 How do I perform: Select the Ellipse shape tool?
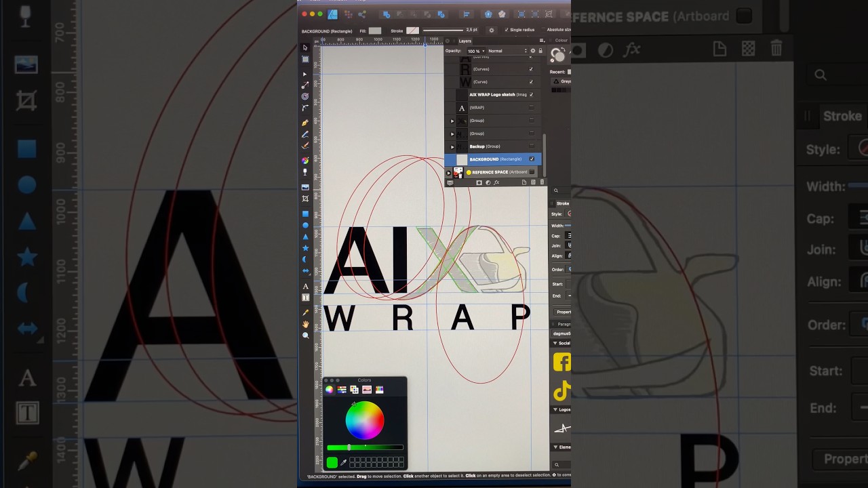point(305,225)
